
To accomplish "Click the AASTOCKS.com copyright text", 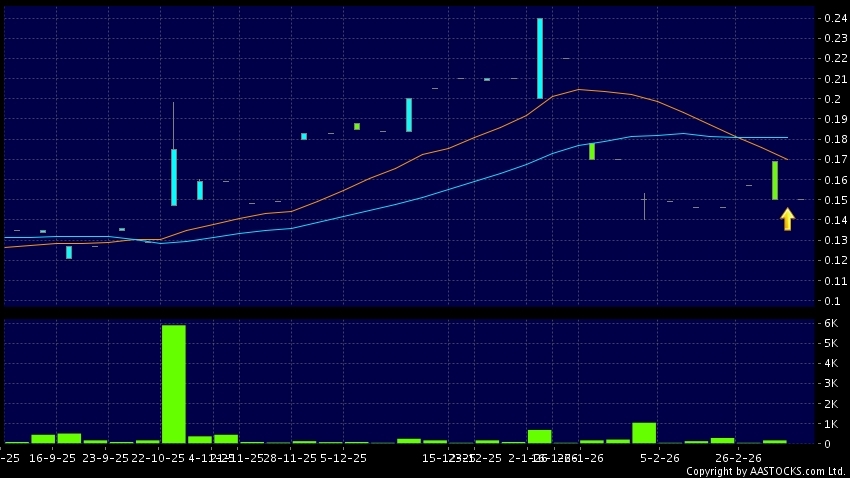I will point(766,471).
